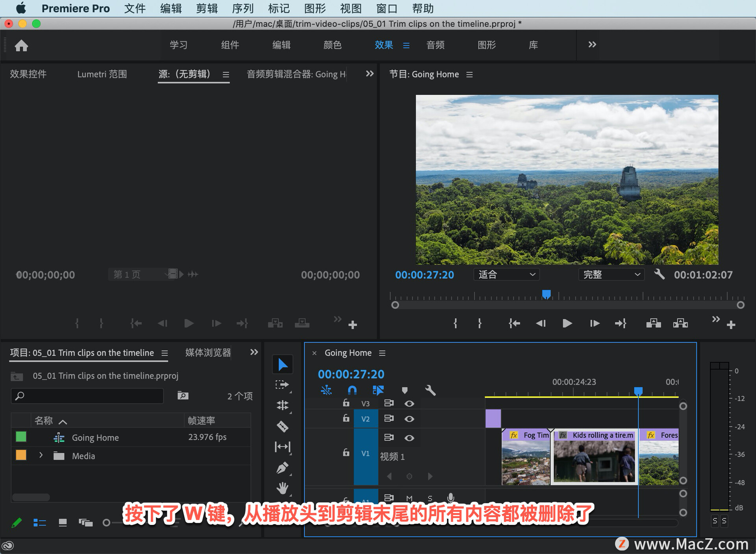Play the Program monitor sequence

click(567, 323)
